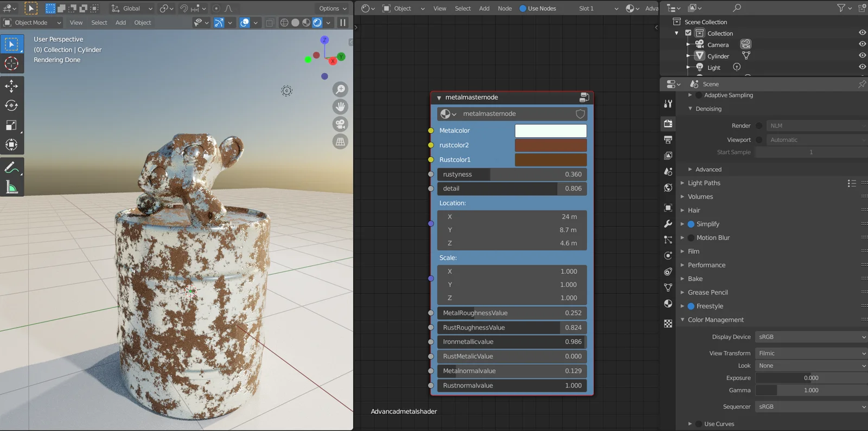Click the viewport zoom magnifier icon
The height and width of the screenshot is (431, 868).
point(340,89)
